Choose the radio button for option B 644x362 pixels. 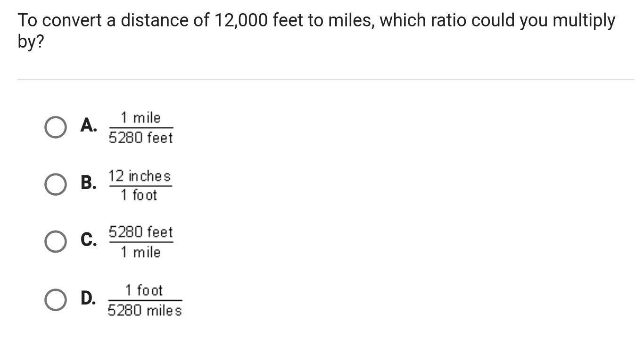coord(55,184)
